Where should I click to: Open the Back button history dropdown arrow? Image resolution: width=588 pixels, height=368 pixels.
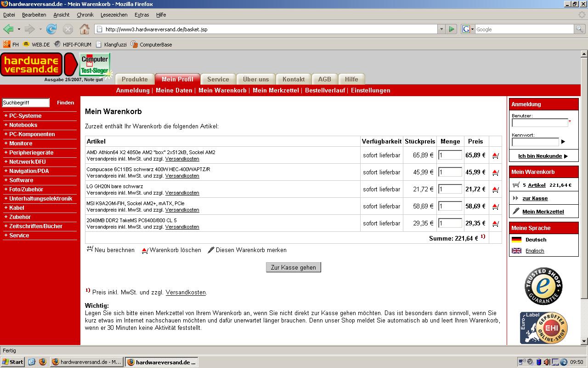[x=19, y=29]
